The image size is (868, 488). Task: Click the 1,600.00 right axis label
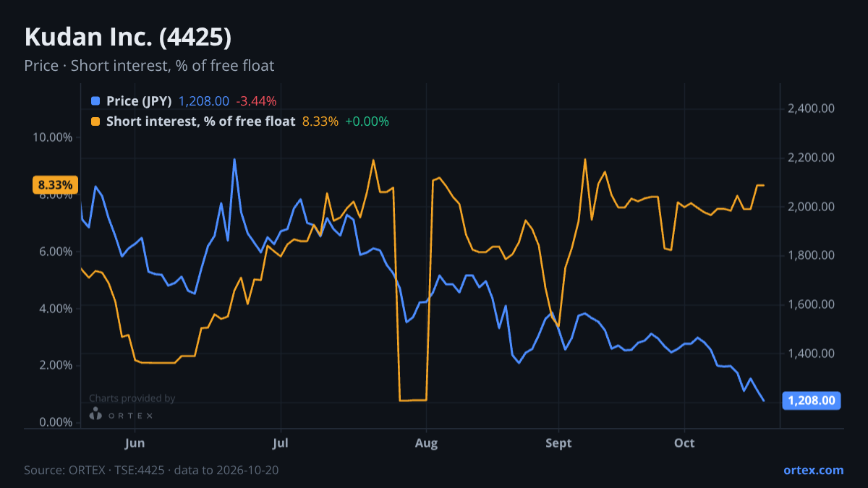pyautogui.click(x=811, y=304)
